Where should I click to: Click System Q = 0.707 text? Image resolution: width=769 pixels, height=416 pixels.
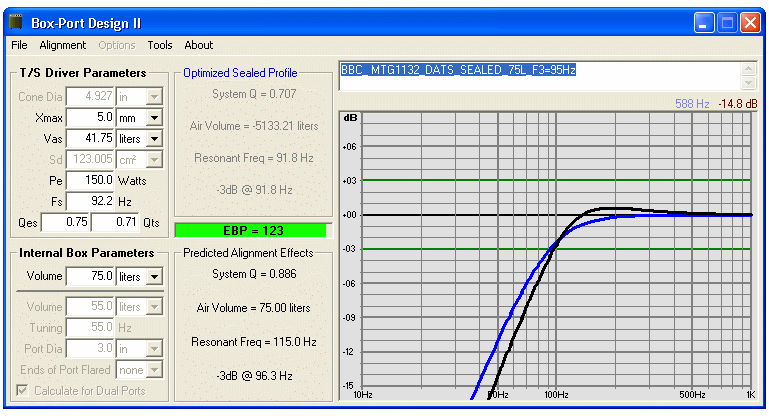254,94
